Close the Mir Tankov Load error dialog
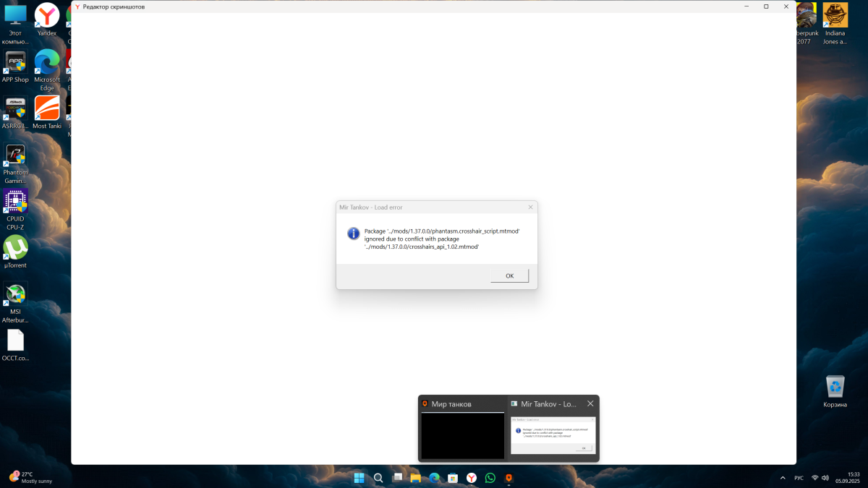This screenshot has width=868, height=488. 530,207
